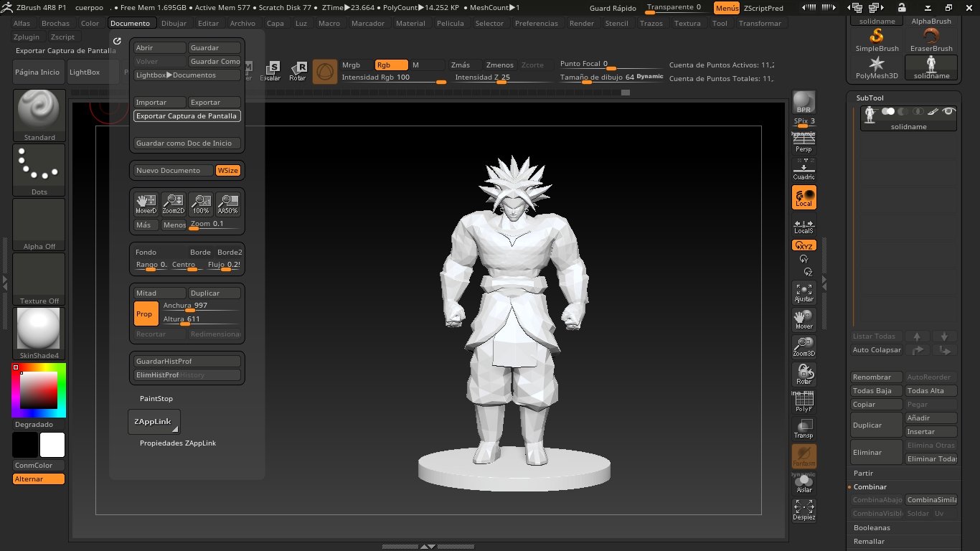Click the Rotar icon in top shelf
Viewport: 980px width, 551px height.
(298, 72)
